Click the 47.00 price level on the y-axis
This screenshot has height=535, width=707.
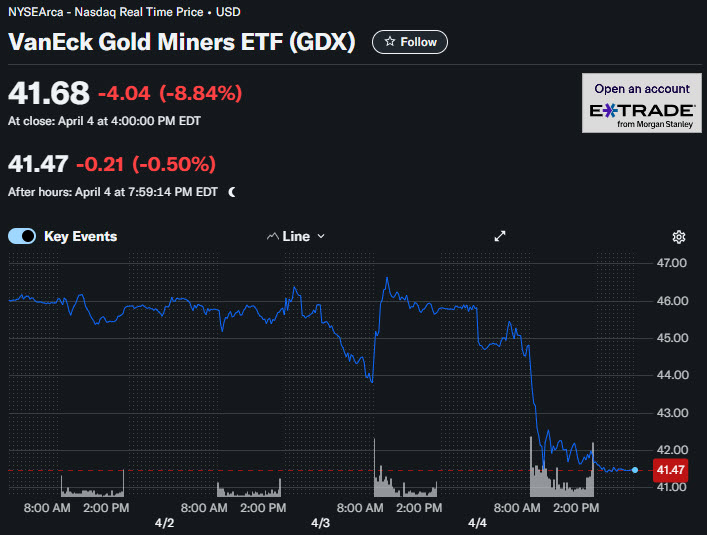669,263
